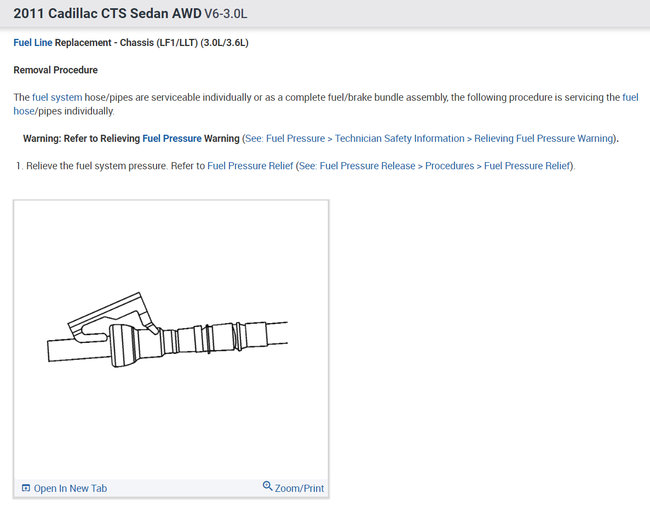650x505 pixels.
Task: Click final 'Fuel Pressure Relief' breadcrumb link
Action: 527,166
